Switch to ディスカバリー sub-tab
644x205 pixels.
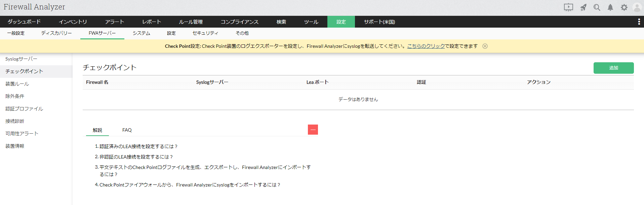56,33
